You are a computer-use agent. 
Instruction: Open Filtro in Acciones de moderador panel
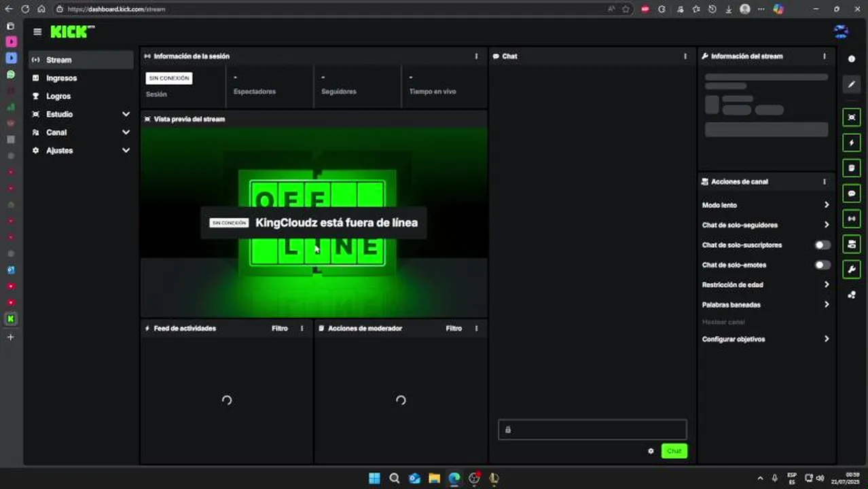(x=454, y=329)
